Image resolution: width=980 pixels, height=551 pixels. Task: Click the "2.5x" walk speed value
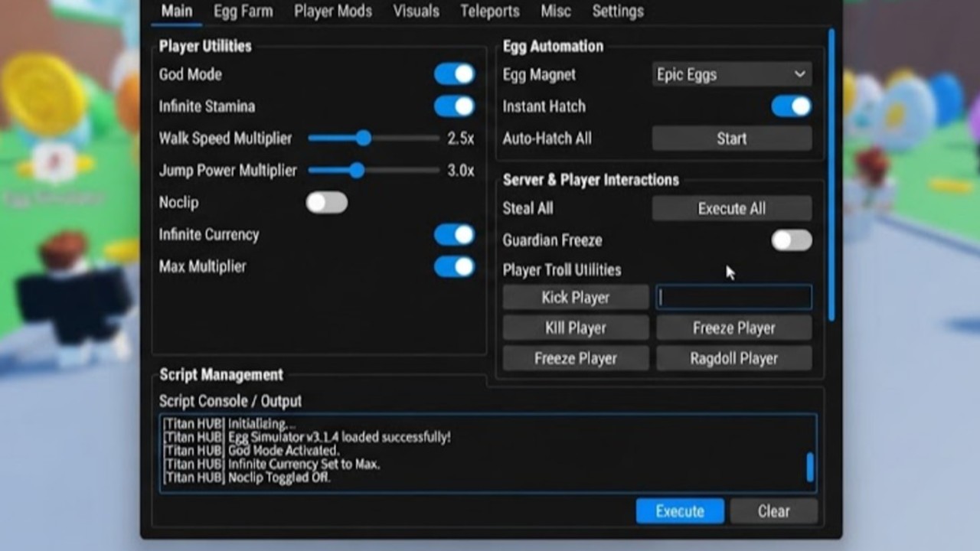pos(461,139)
